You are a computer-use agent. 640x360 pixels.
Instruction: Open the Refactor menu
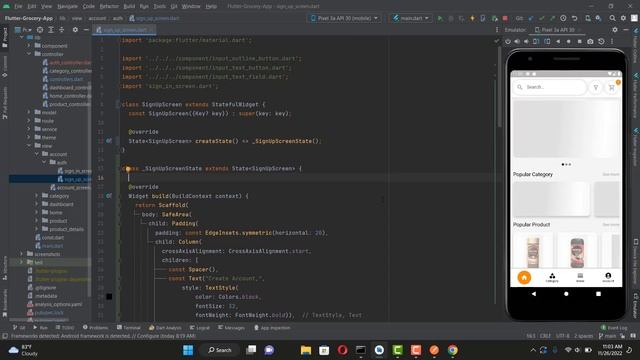[x=109, y=7]
